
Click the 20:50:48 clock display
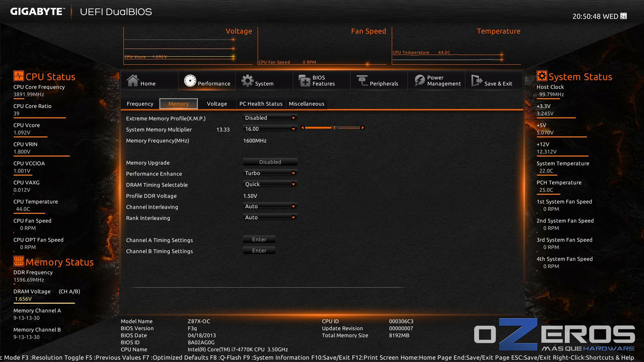pyautogui.click(x=586, y=16)
